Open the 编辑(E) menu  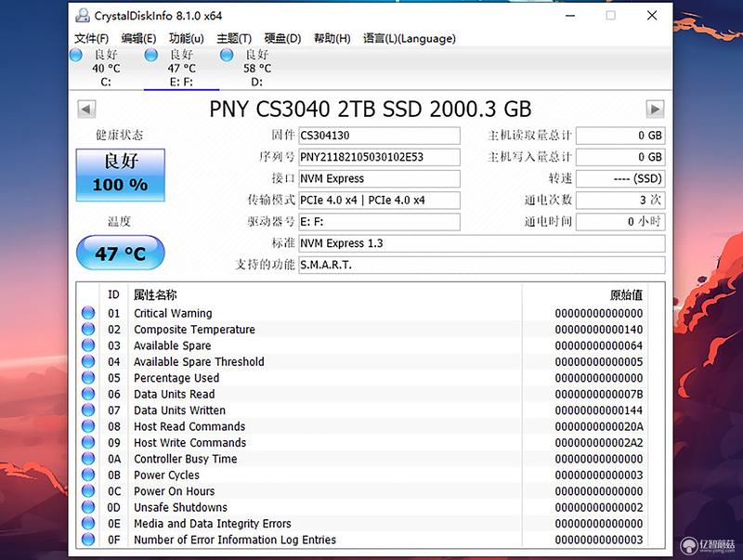[x=138, y=38]
